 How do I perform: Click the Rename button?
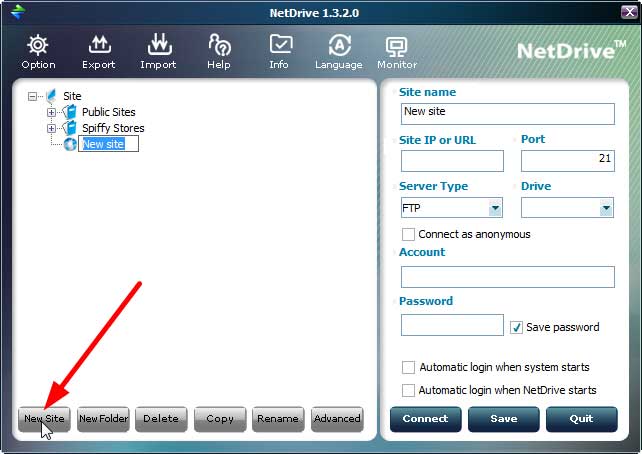pos(278,419)
